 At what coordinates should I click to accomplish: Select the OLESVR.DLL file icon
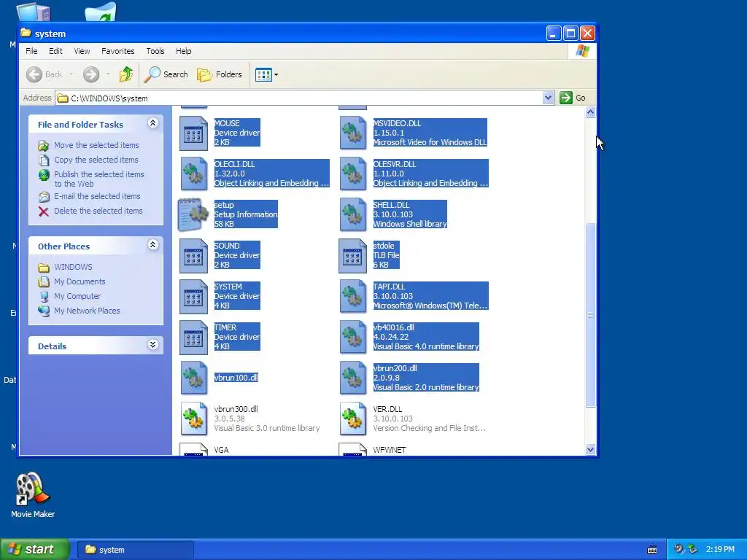353,174
